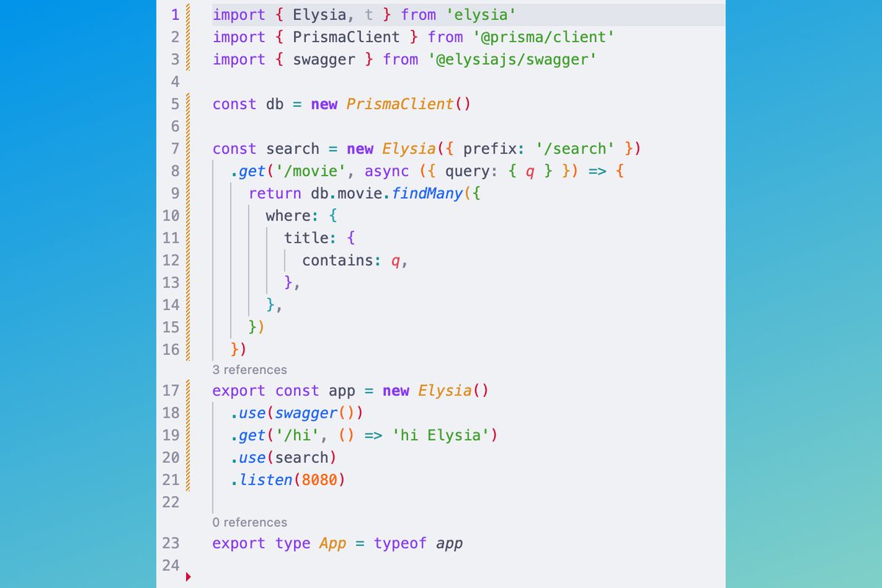Select line number 23 in the gutter

(171, 543)
